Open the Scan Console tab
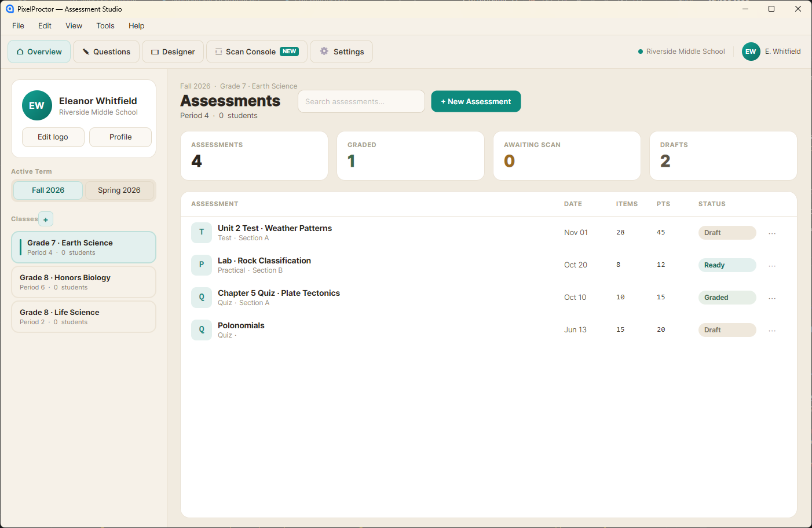The height and width of the screenshot is (528, 812). pyautogui.click(x=257, y=52)
